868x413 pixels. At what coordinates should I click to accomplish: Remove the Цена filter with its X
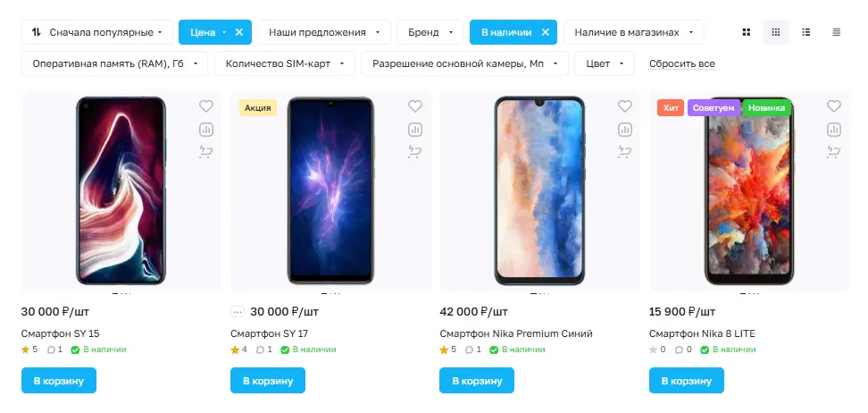click(239, 32)
